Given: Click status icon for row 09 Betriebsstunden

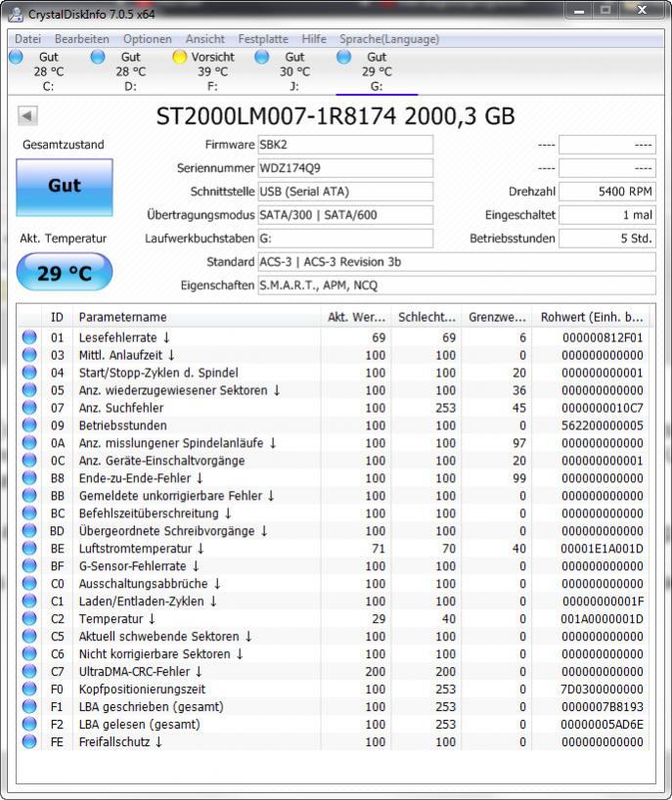Looking at the screenshot, I should coord(29,424).
